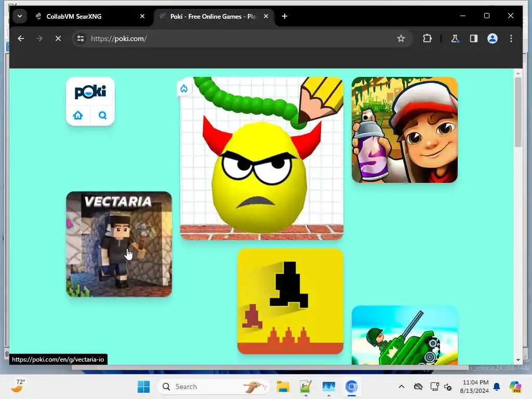The image size is (532, 399).
Task: Click the taskbar Search box
Action: 214,387
